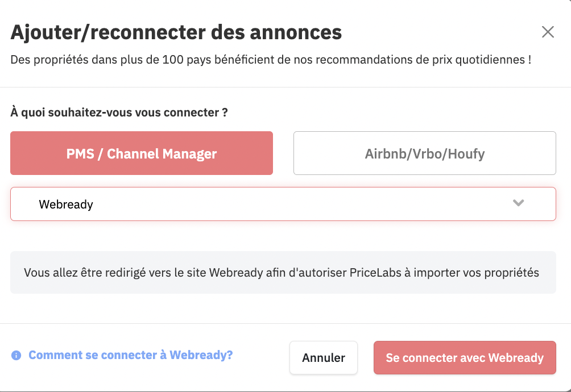
Task: Click the Webready text in selection field
Action: (x=66, y=205)
